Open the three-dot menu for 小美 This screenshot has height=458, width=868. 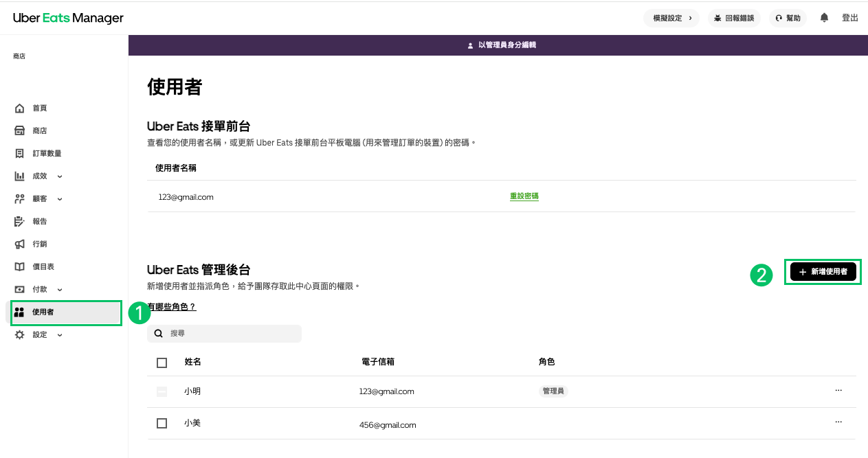pyautogui.click(x=838, y=422)
